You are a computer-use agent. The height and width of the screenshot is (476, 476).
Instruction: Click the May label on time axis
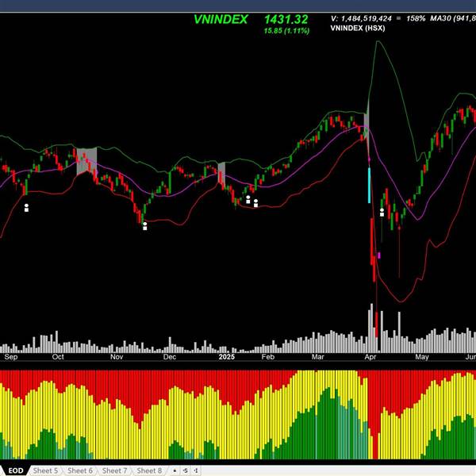422,357
